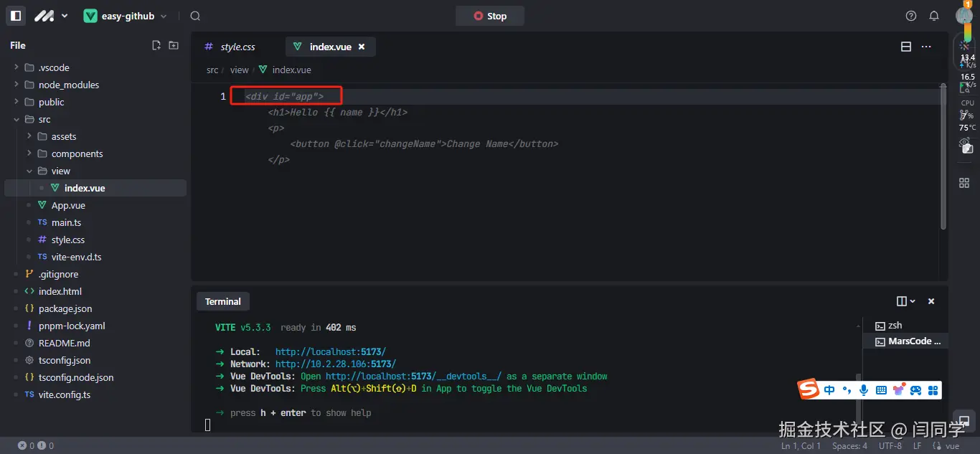The image size is (980, 454).
Task: Click the terminal input cursor line
Action: (208, 425)
